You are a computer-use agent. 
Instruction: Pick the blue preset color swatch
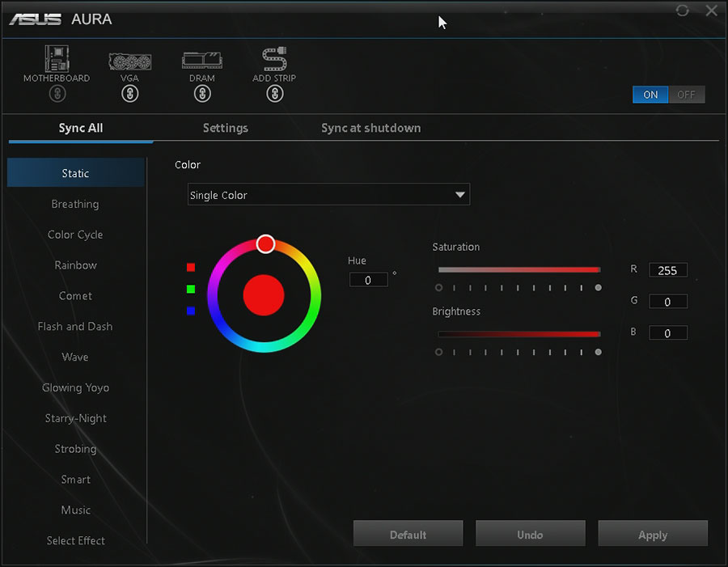point(191,311)
